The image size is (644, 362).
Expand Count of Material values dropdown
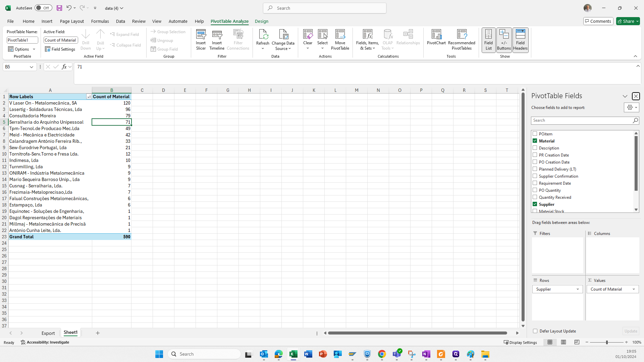pos(634,289)
